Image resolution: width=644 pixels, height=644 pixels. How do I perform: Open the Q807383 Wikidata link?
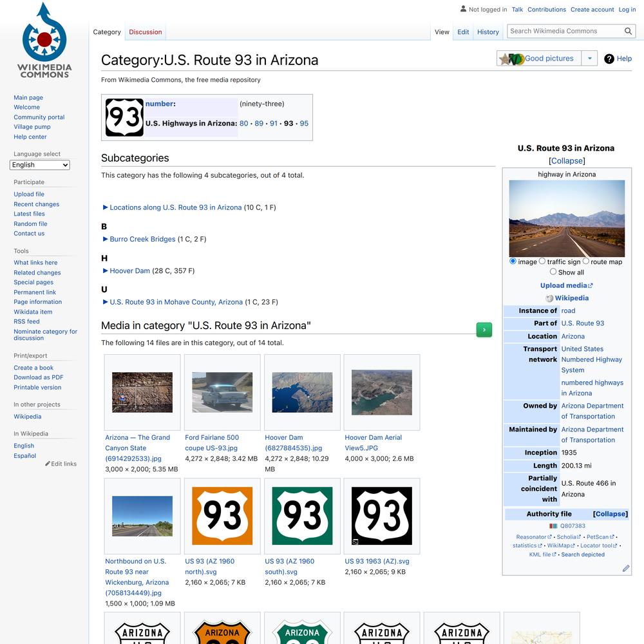[x=573, y=526]
